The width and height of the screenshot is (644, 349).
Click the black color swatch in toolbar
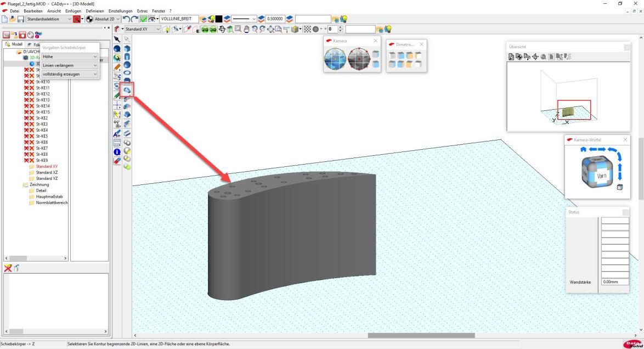pos(218,19)
